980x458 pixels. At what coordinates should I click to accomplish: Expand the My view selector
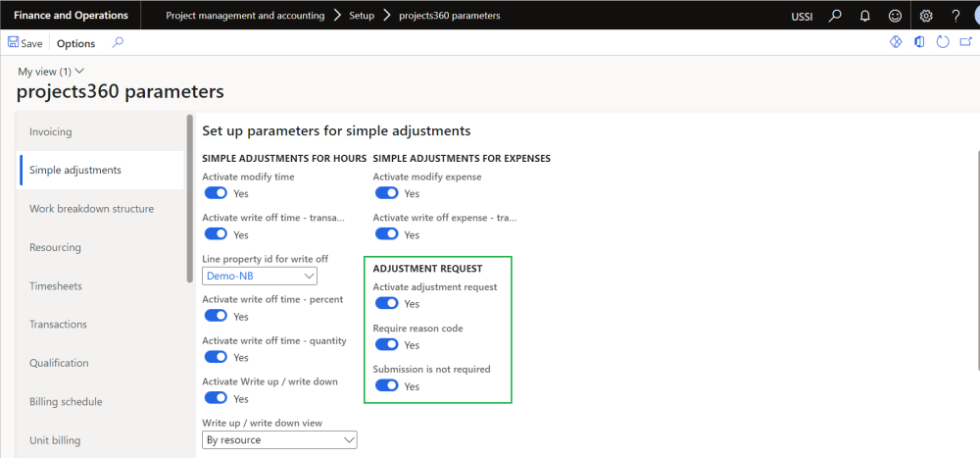pyautogui.click(x=52, y=72)
